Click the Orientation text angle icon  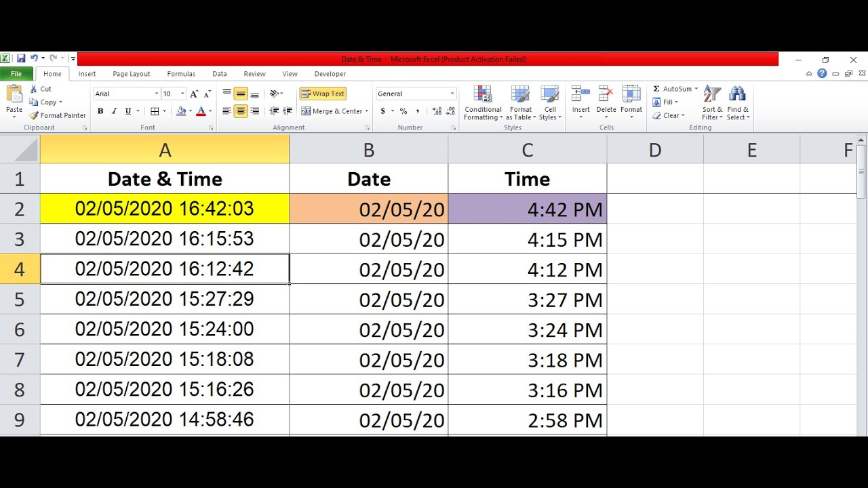(x=274, y=94)
